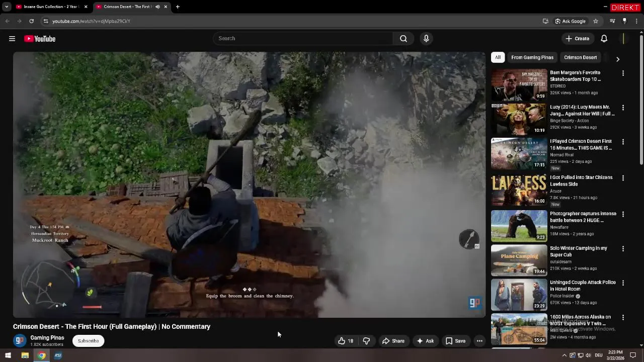Click Ask Google in address bar
Image resolution: width=644 pixels, height=362 pixels.
coord(570,21)
